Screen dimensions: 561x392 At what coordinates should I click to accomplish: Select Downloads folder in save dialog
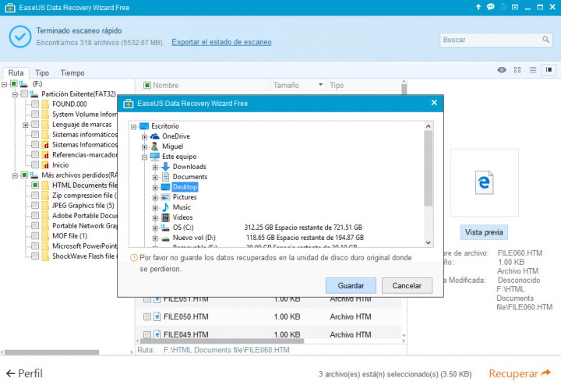(x=189, y=167)
